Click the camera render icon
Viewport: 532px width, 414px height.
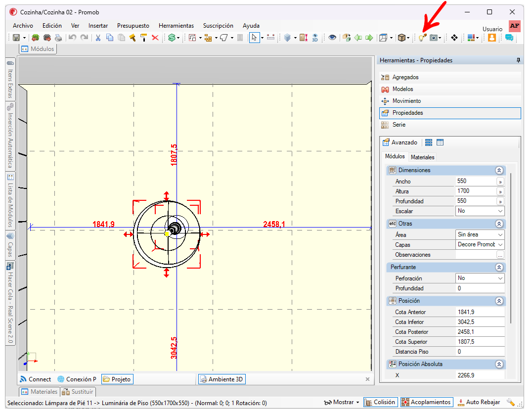(434, 38)
